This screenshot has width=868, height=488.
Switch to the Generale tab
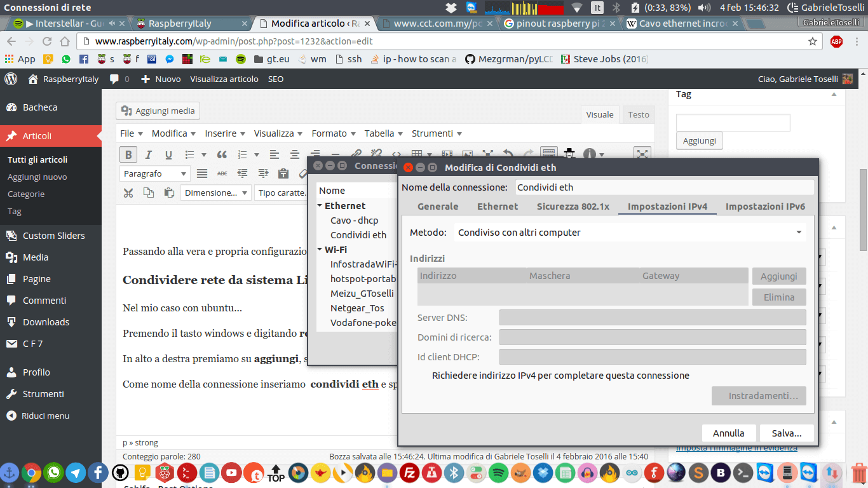click(x=438, y=207)
